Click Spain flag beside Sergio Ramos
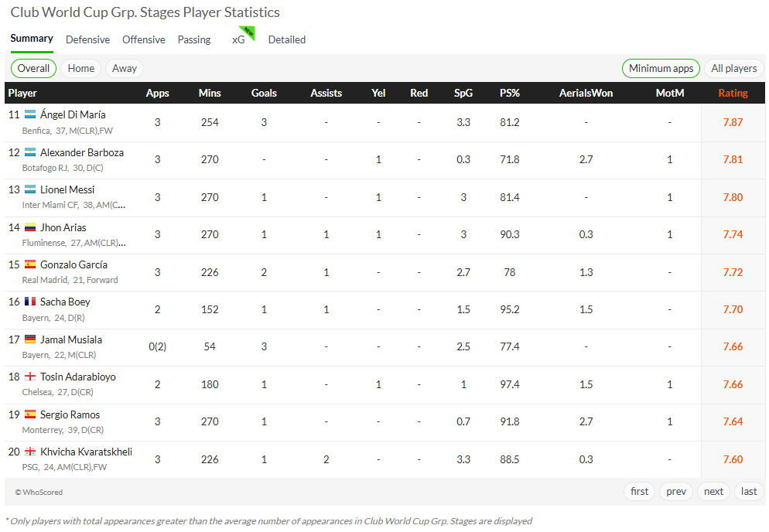This screenshot has width=769, height=532. click(30, 414)
